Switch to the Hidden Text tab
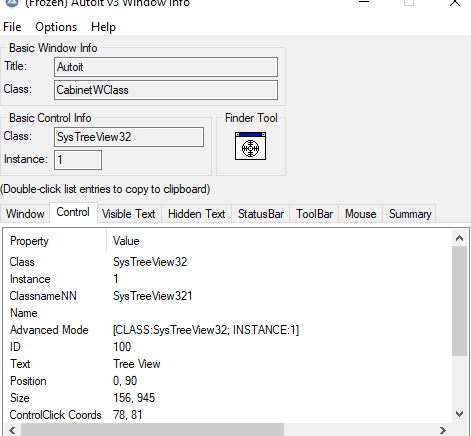 pyautogui.click(x=197, y=214)
